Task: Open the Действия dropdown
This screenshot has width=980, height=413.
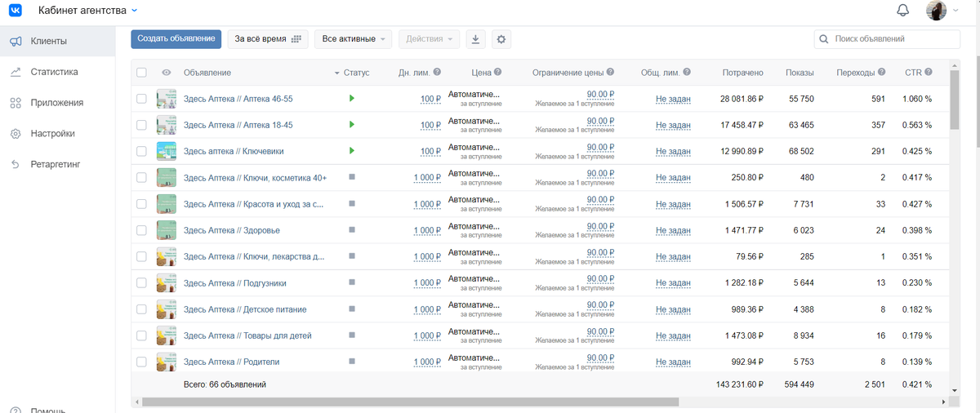Action: (x=429, y=39)
